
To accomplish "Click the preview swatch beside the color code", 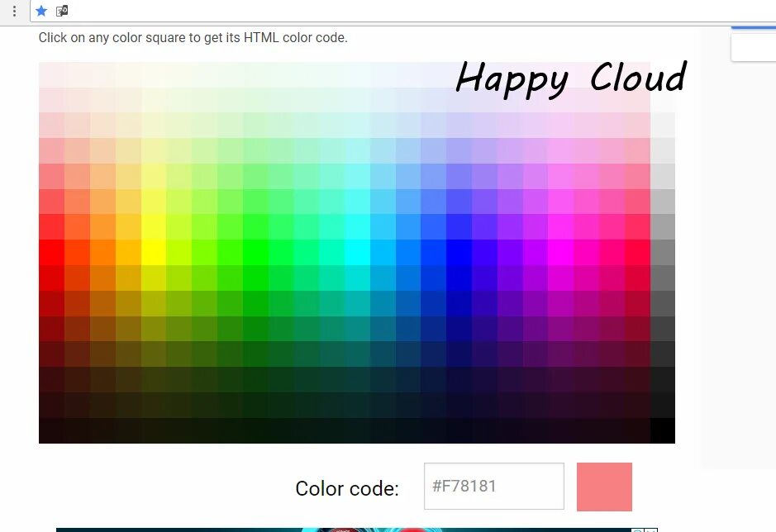I will 604,487.
